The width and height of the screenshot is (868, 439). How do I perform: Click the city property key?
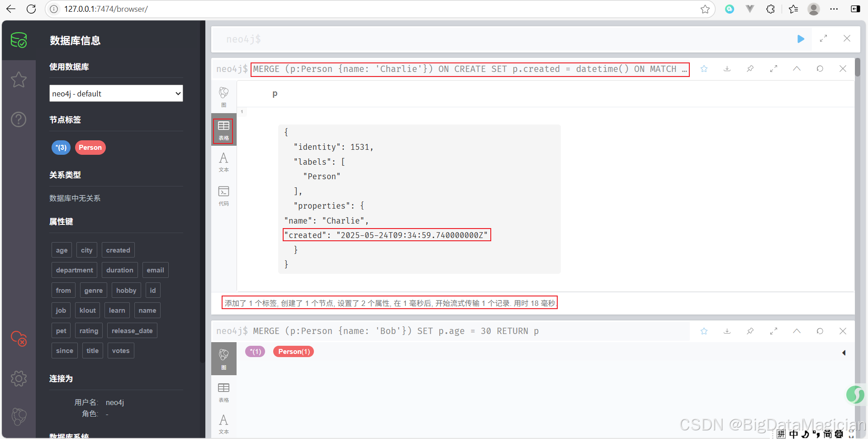[87, 250]
